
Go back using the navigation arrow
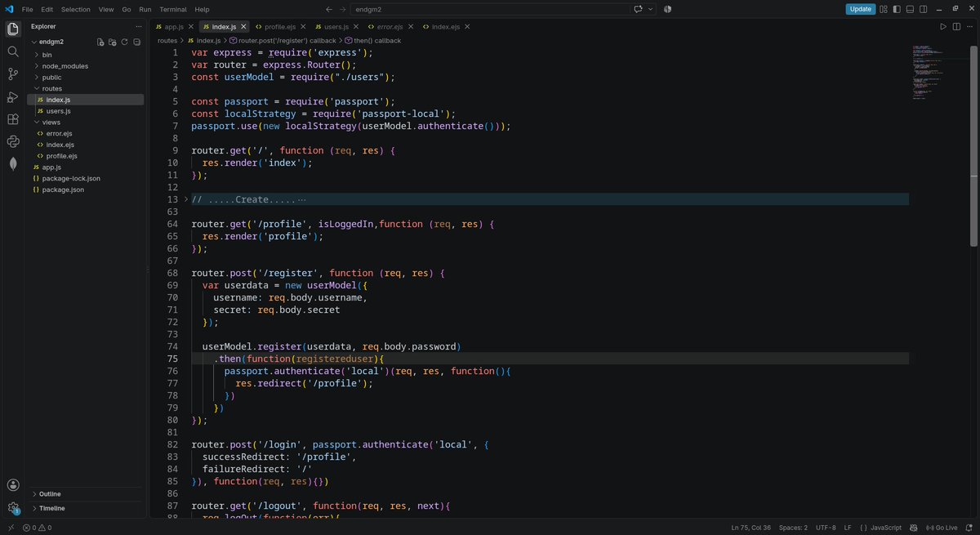[328, 9]
